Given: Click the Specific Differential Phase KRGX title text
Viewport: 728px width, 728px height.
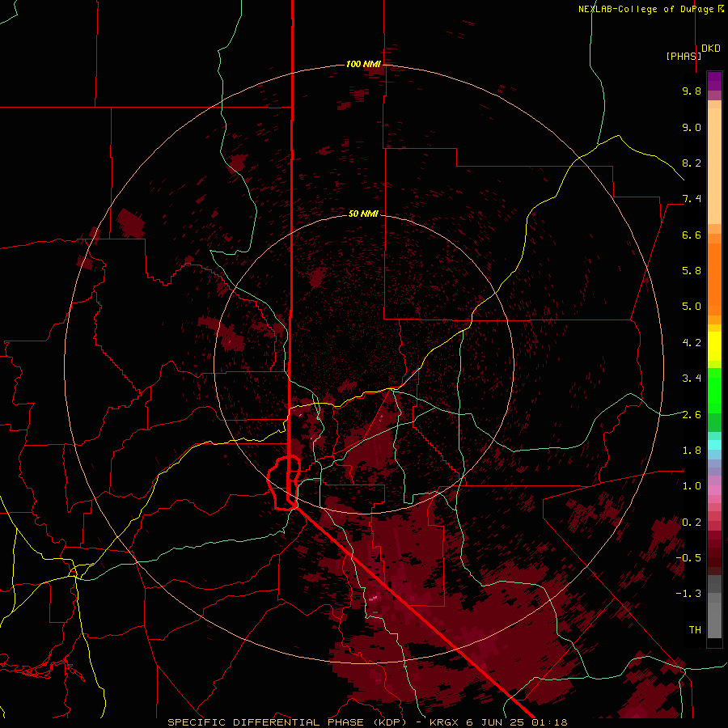Looking at the screenshot, I should (x=367, y=722).
